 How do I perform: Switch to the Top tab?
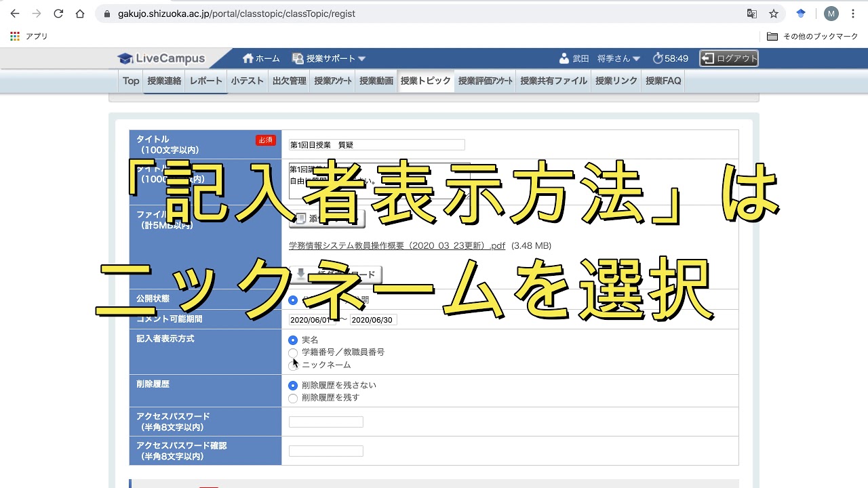pyautogui.click(x=131, y=81)
